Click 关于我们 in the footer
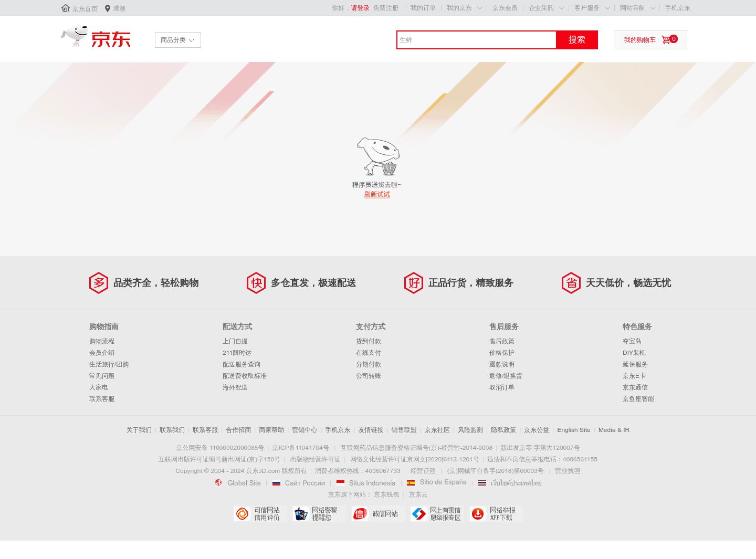This screenshot has width=756, height=559. [139, 430]
